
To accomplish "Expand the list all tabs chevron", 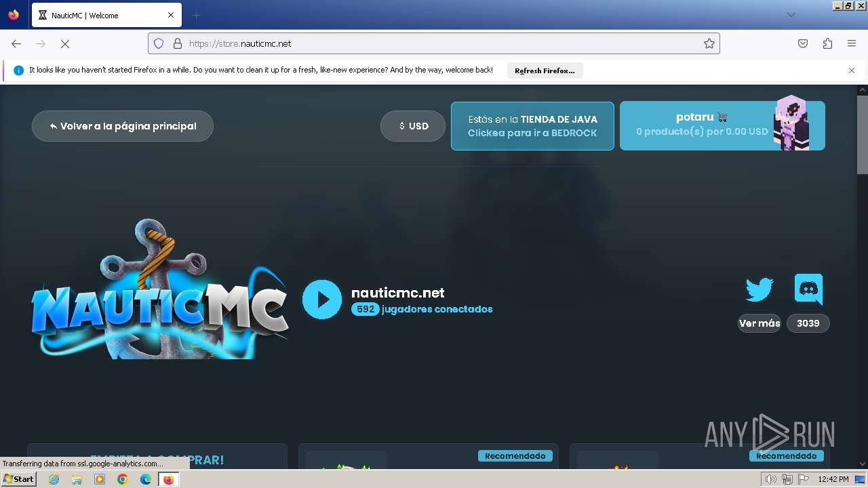I will click(791, 15).
